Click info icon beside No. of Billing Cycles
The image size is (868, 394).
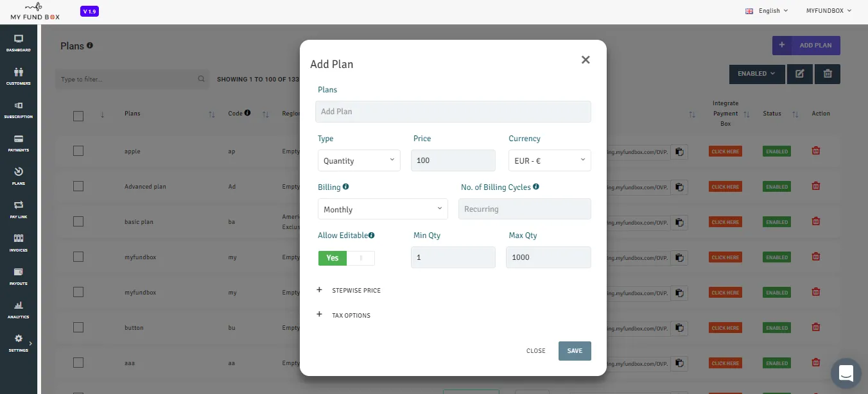tap(536, 187)
